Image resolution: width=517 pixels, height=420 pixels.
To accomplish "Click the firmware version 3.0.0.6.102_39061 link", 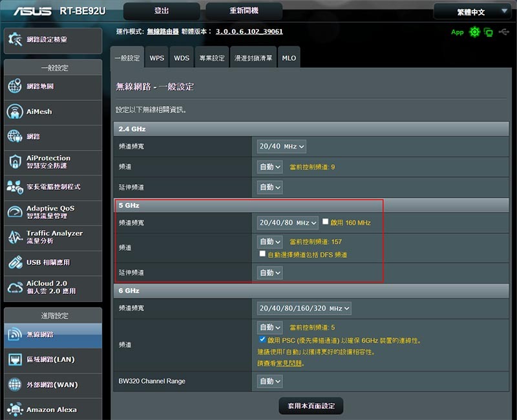I will pos(249,31).
